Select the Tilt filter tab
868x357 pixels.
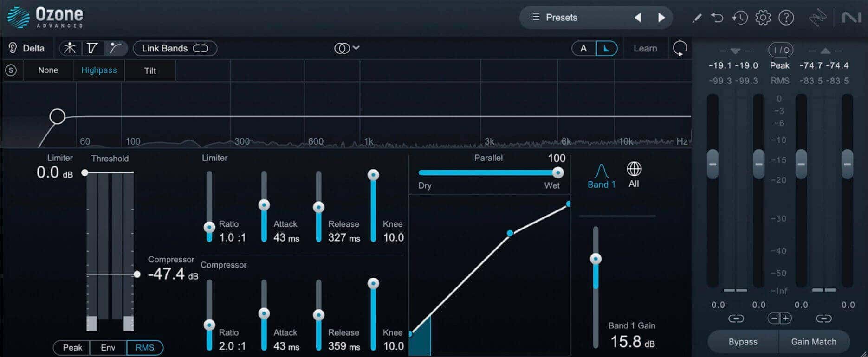tap(150, 70)
